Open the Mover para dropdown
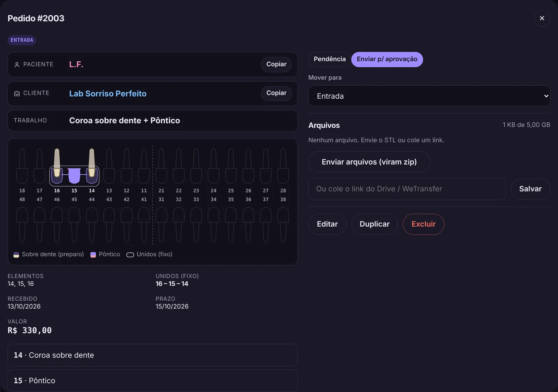The image size is (558, 392). (429, 96)
